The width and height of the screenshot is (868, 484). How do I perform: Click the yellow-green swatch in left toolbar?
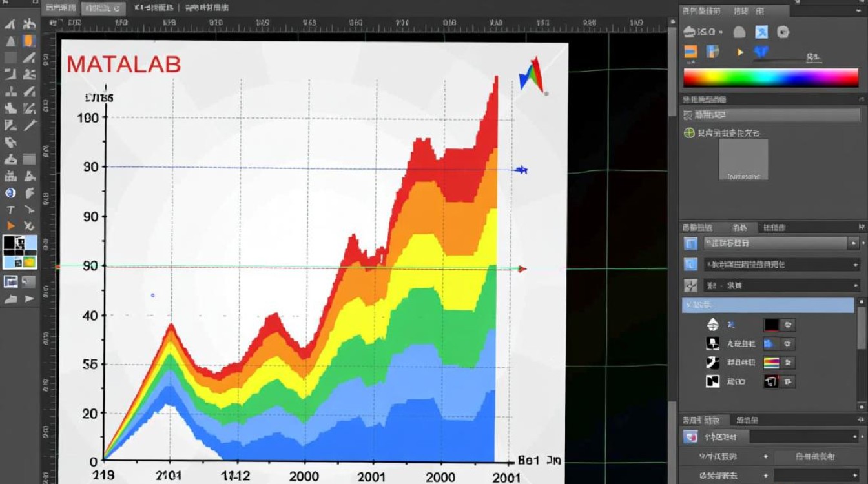coord(29,261)
